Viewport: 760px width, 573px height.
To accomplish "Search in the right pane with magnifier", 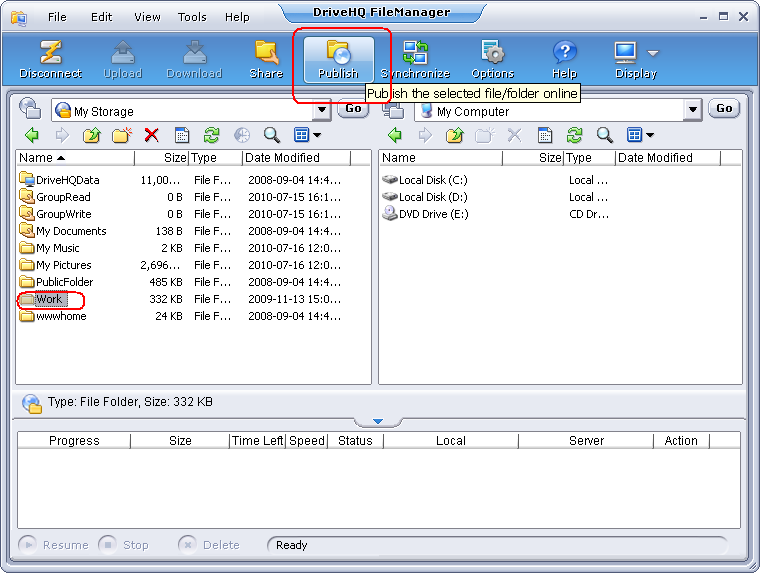I will click(604, 135).
